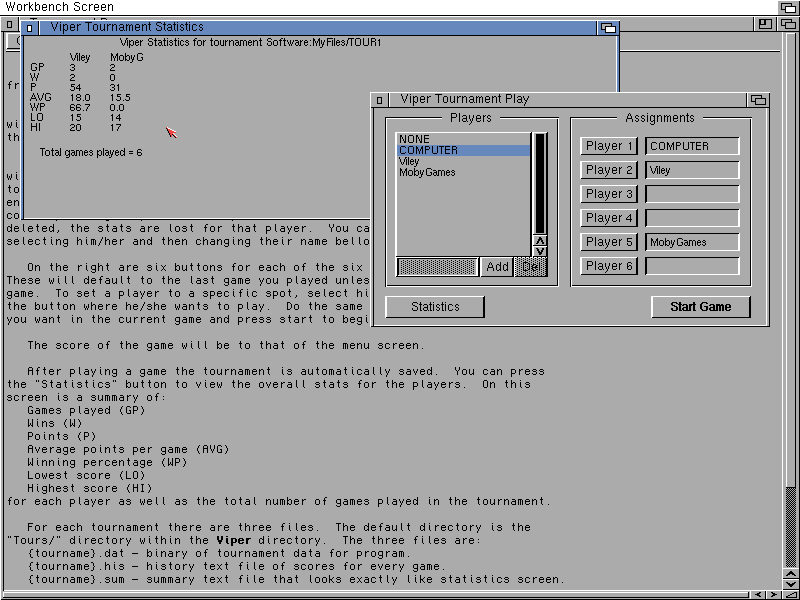Click the WP row label in statistics
The image size is (800, 600).
[x=38, y=108]
